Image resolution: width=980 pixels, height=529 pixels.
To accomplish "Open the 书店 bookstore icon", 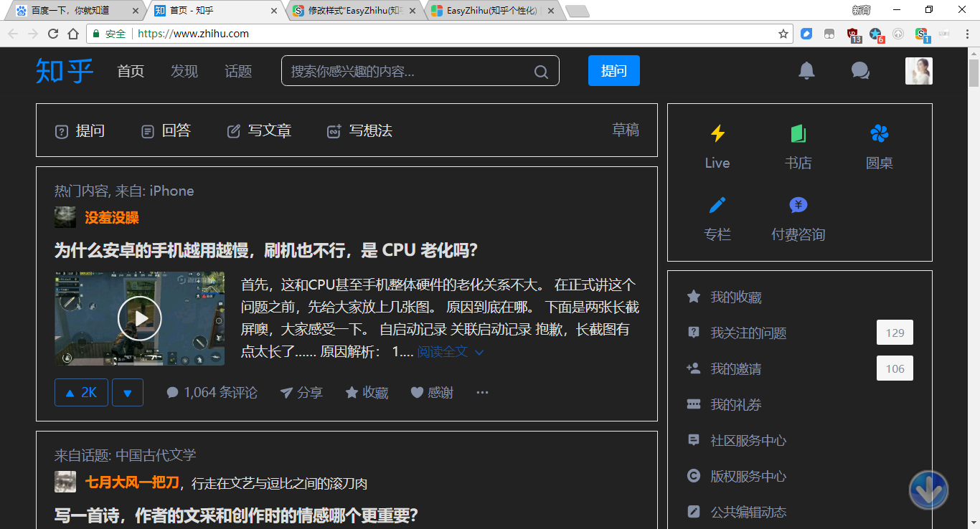I will (798, 133).
